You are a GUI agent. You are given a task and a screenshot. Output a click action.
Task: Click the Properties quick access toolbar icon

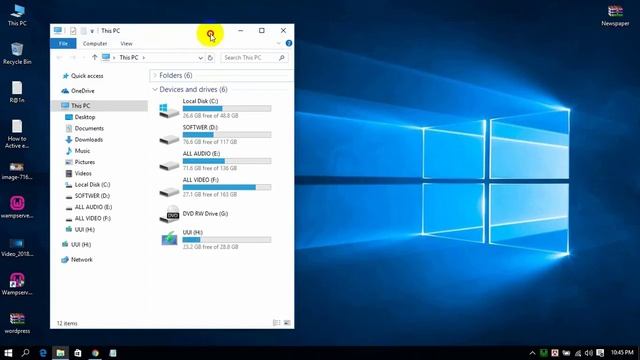click(73, 31)
